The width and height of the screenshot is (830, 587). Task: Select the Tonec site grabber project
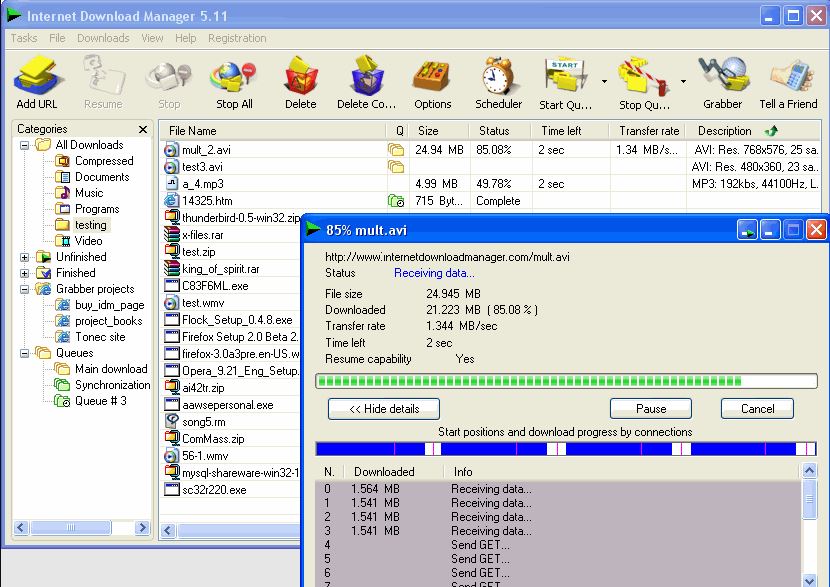coord(91,337)
